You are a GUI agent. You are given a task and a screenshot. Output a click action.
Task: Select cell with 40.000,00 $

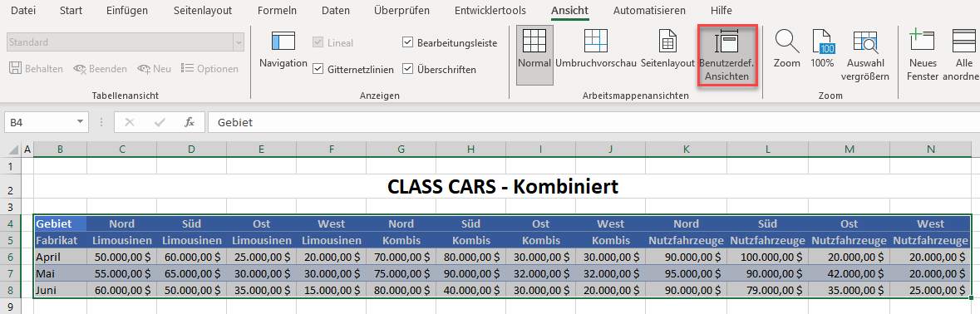click(x=470, y=290)
